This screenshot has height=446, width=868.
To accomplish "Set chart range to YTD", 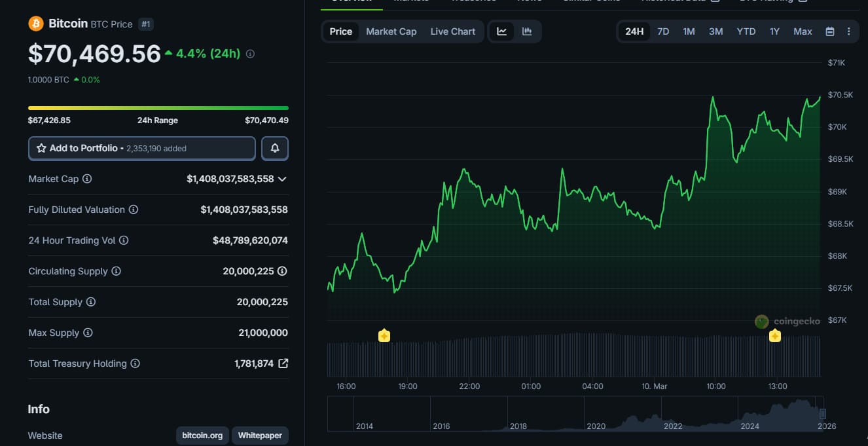I will [x=746, y=31].
